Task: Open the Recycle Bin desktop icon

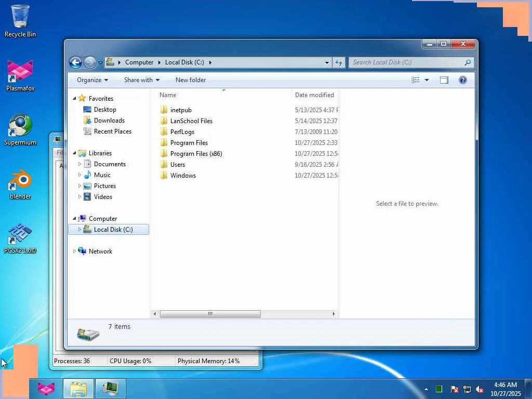Action: (20, 20)
